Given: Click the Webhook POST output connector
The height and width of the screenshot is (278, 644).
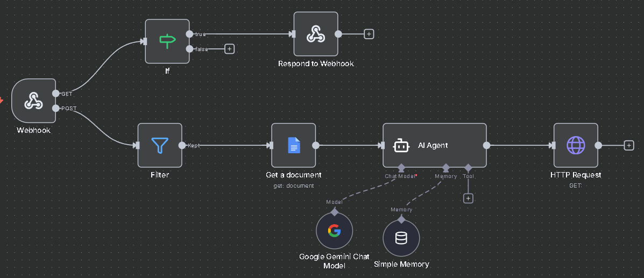Looking at the screenshot, I should click(x=56, y=109).
